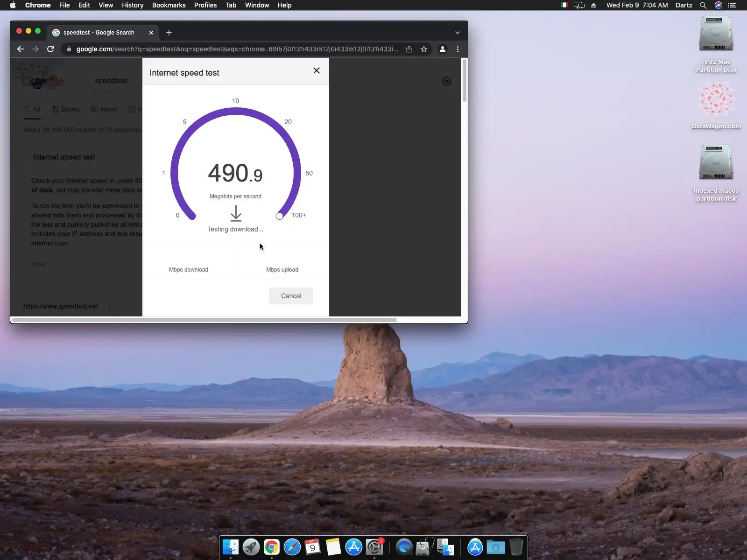
Task: Open the Edit menu
Action: (84, 5)
